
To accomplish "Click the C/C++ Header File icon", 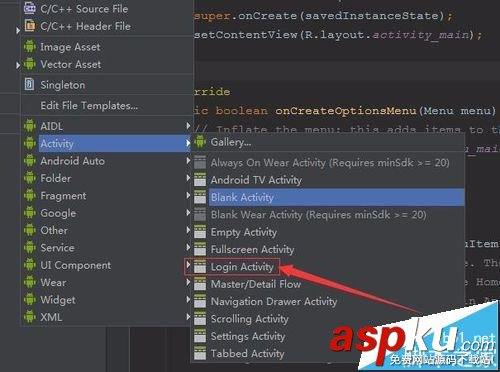I will [30, 26].
